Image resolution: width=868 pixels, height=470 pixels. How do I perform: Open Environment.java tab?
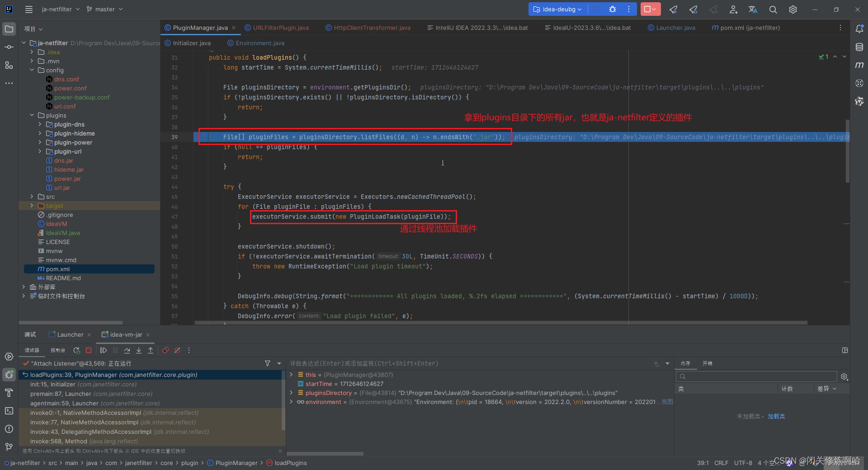[x=256, y=43]
